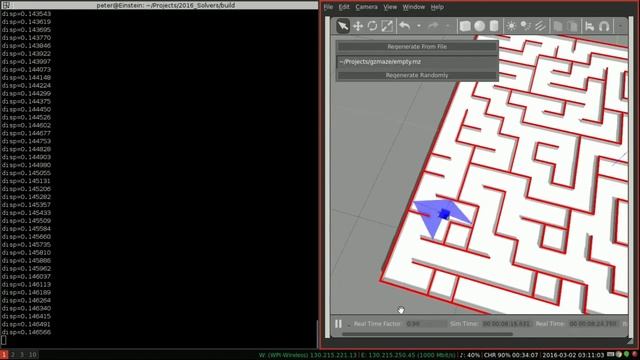Activate the align tool
Viewport: 640px width, 360px height.
[x=589, y=26]
